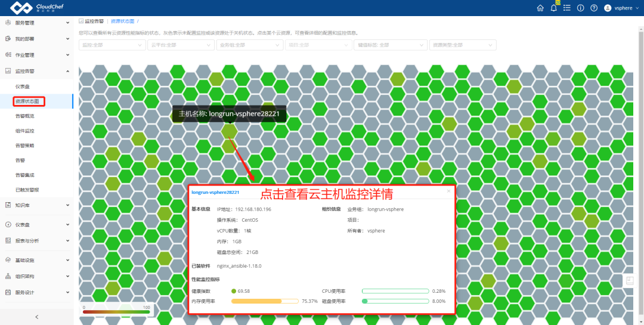The width and height of the screenshot is (644, 325).
Task: Click the 我的部署 sidebar icon
Action: (x=8, y=39)
